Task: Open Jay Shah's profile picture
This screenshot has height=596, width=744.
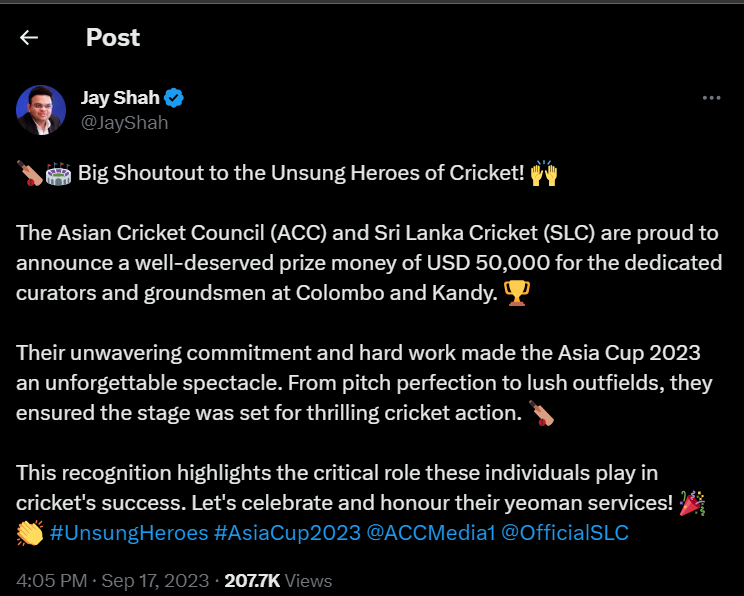Action: point(41,110)
